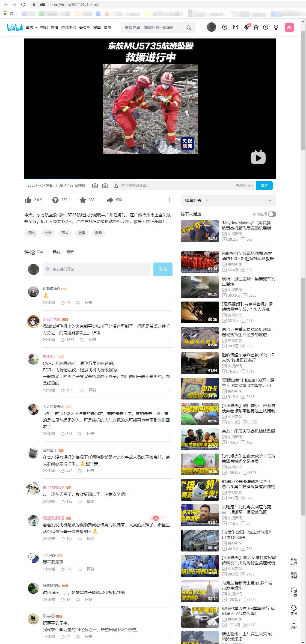The width and height of the screenshot is (306, 644).
Task: Click the search magnifier icon
Action: coord(189,28)
